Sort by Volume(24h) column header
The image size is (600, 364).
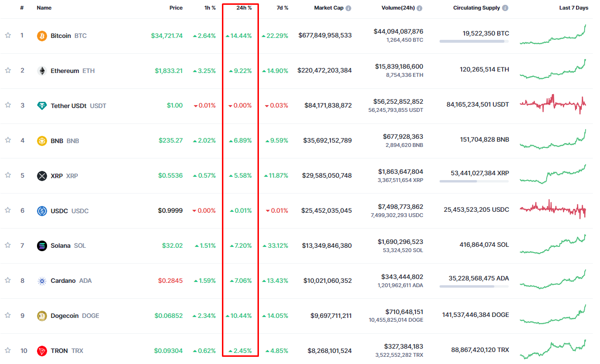point(398,8)
